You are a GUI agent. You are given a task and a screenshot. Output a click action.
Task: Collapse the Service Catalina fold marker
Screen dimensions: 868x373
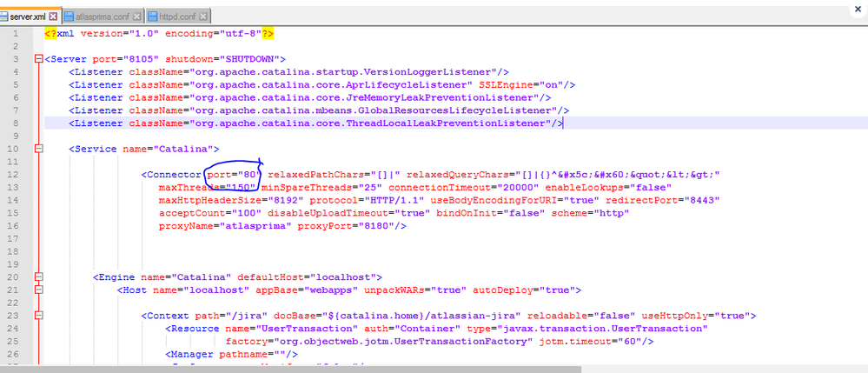[38, 149]
